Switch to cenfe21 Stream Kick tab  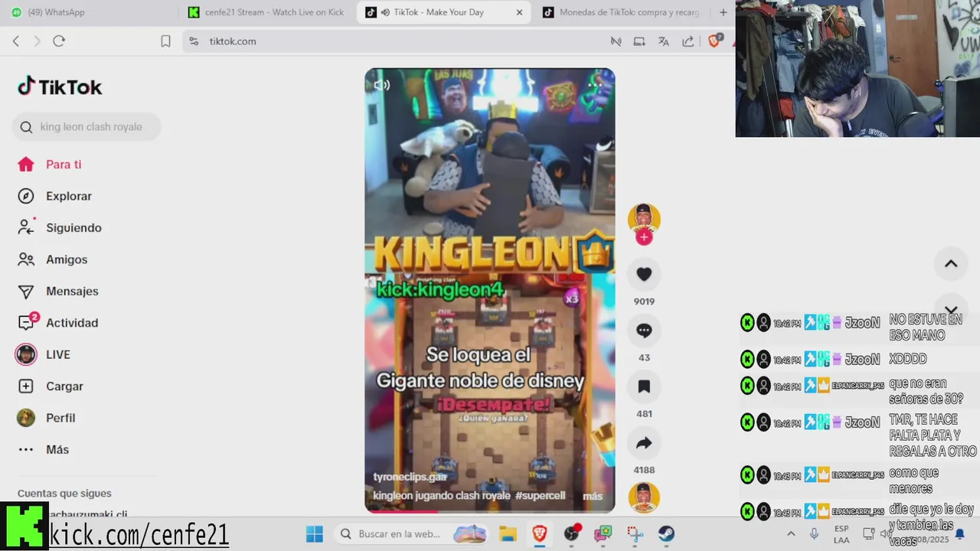point(267,12)
